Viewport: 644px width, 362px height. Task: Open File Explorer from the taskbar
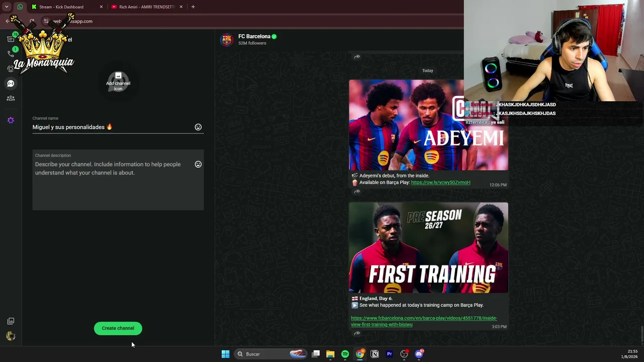coord(330,354)
